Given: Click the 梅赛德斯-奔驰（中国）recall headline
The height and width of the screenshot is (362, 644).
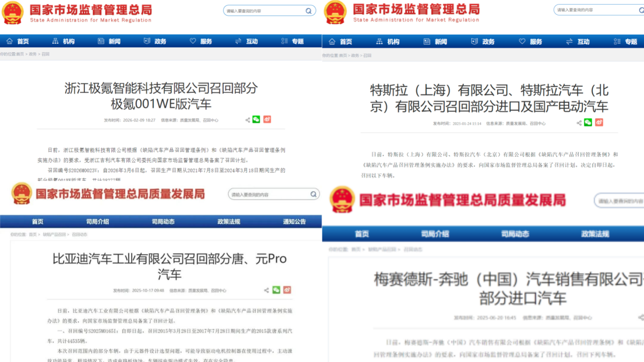Looking at the screenshot, I should 509,288.
